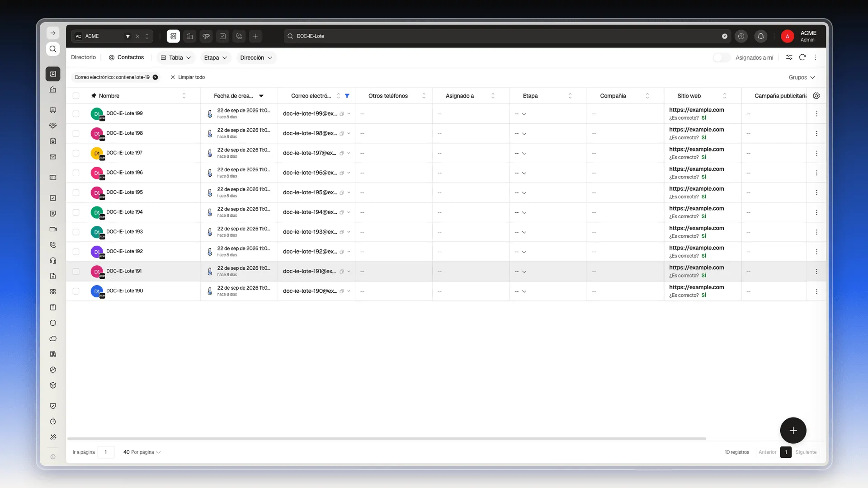Click the sidebar expand arrow
Image resolution: width=868 pixels, height=488 pixels.
pos(53,33)
